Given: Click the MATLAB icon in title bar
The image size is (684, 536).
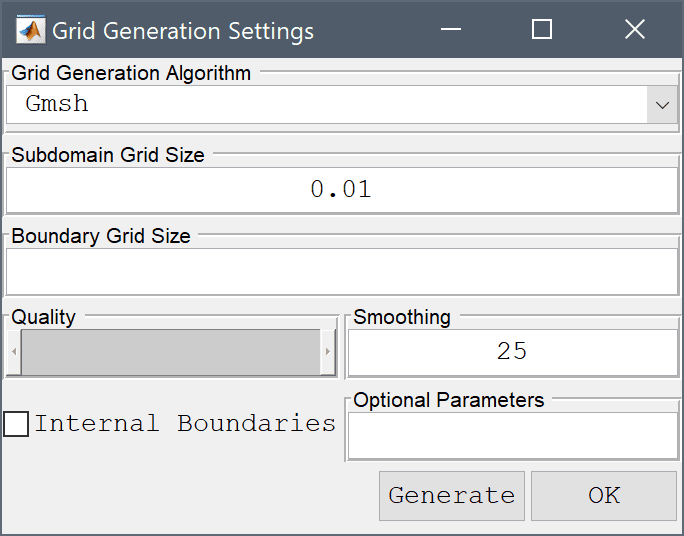Looking at the screenshot, I should pos(31,30).
